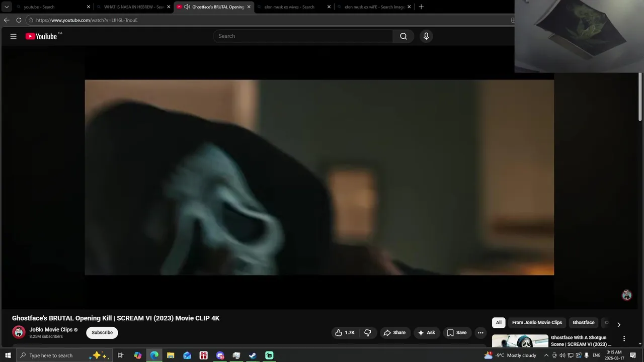Open more actions three-dot menu
Viewport: 644px width, 362px height.
(480, 333)
